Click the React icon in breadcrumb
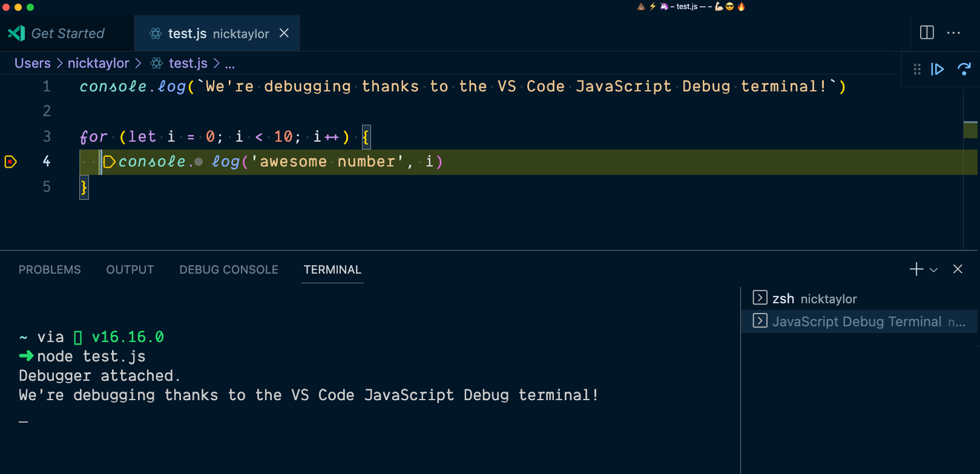 157,63
